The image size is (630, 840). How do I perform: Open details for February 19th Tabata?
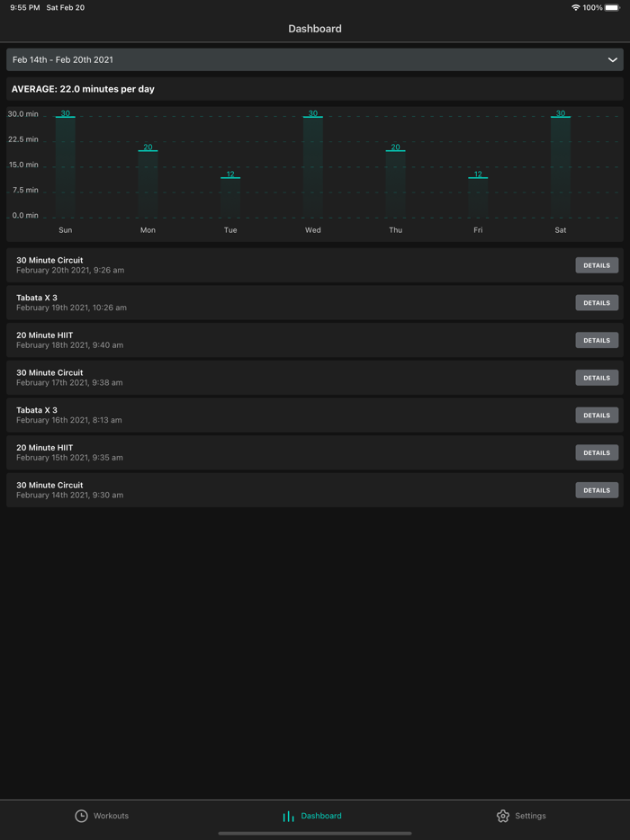pos(597,303)
